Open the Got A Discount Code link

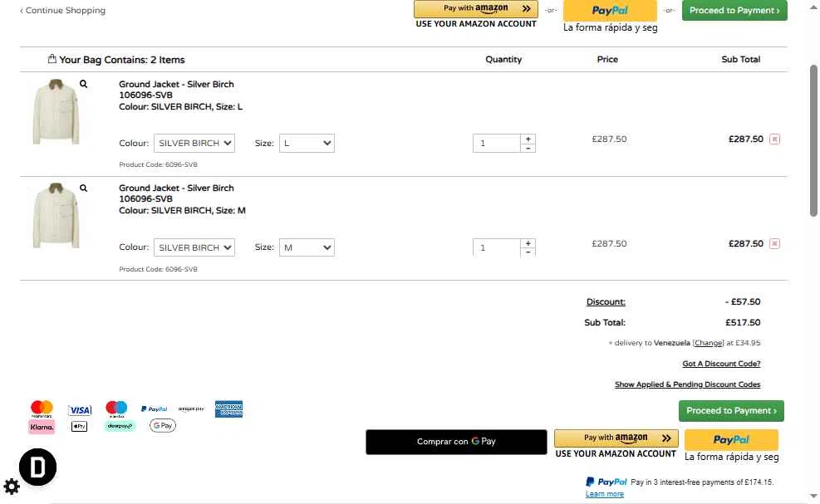(x=721, y=364)
